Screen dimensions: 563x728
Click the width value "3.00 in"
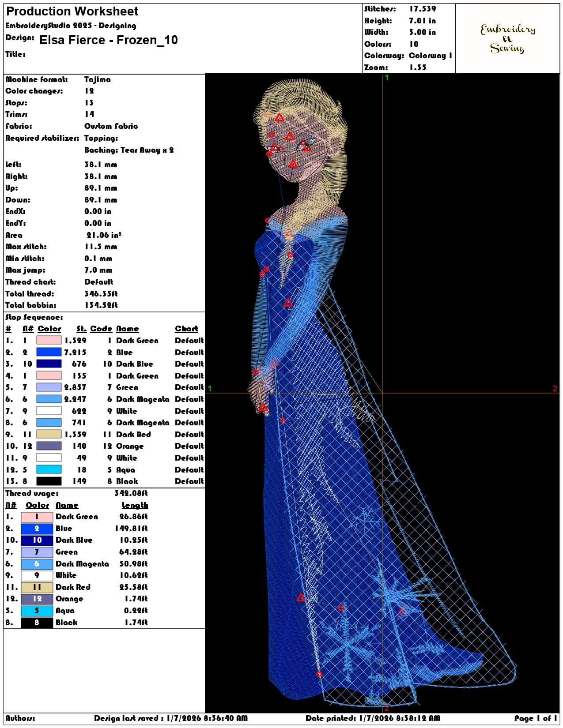pyautogui.click(x=422, y=32)
